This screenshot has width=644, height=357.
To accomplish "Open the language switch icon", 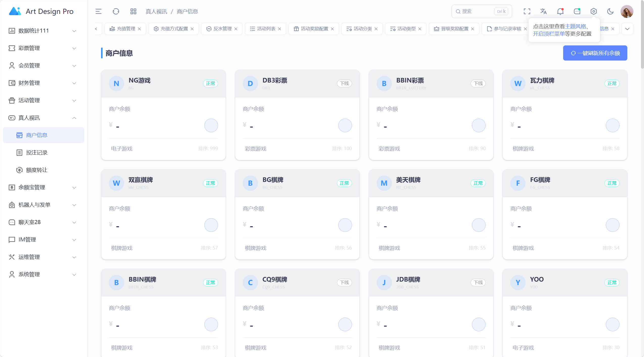I will coord(543,11).
